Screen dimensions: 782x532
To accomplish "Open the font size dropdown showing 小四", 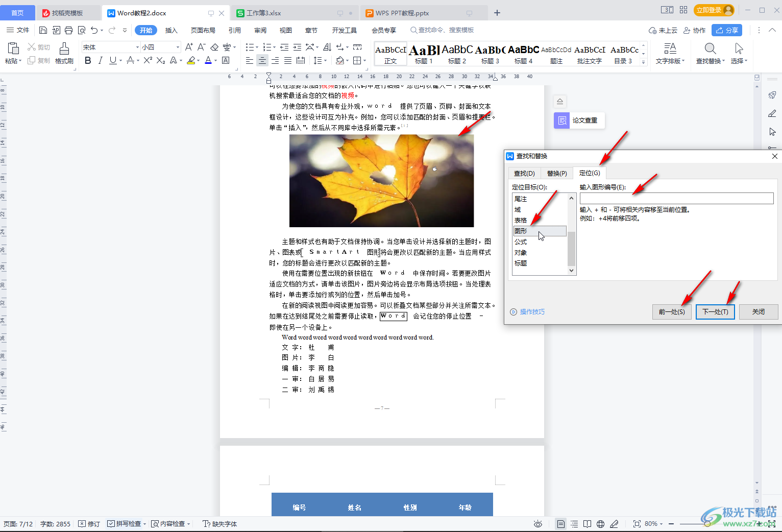I will [161, 47].
